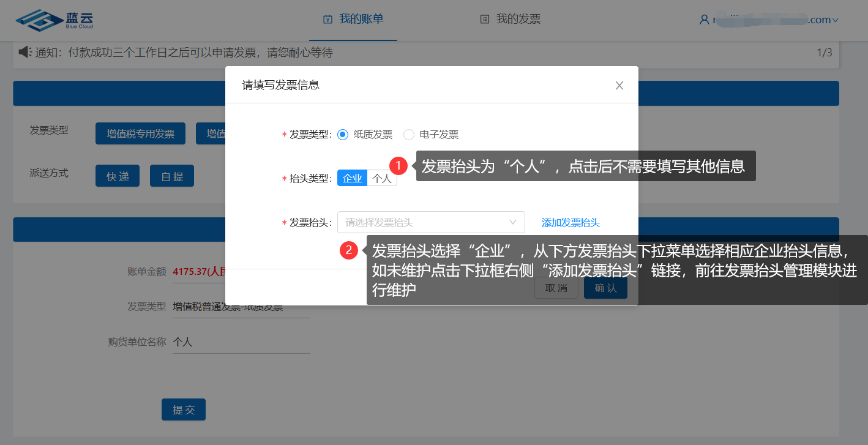868x445 pixels.
Task: Open the 我的账单 tab
Action: click(361, 20)
